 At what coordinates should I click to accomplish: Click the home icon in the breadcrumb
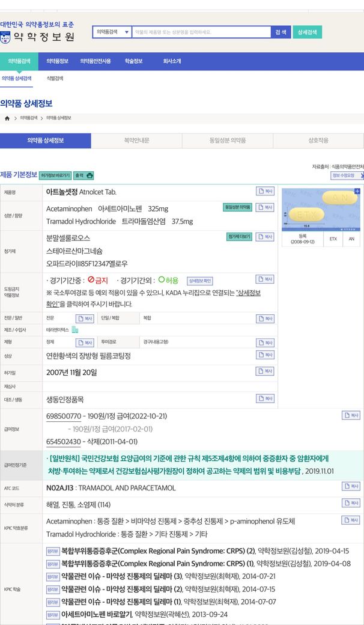point(7,118)
